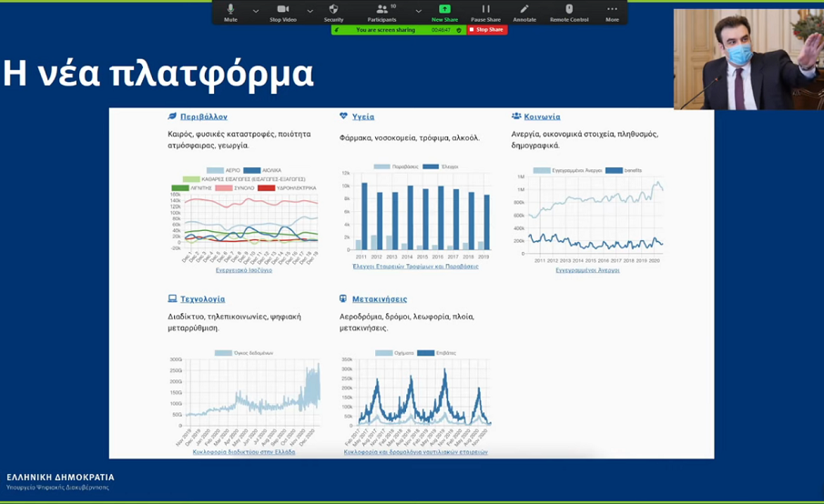
Task: Open the Participants panel
Action: [x=381, y=12]
